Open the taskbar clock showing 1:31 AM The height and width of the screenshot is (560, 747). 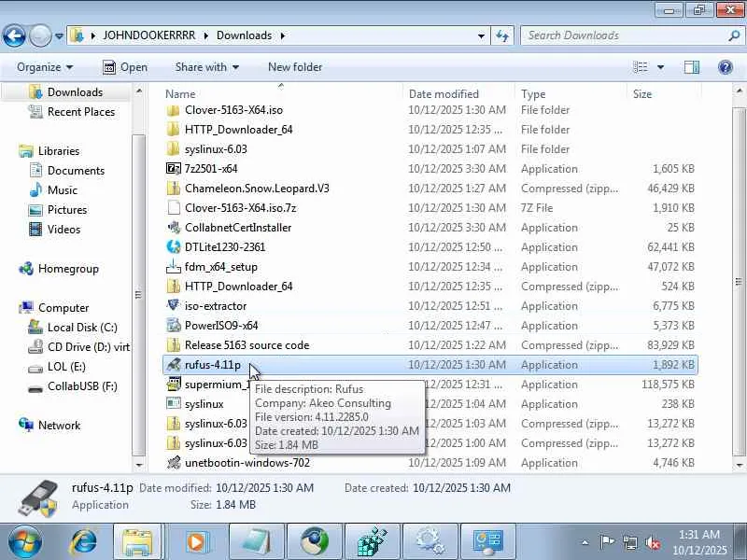pyautogui.click(x=698, y=542)
